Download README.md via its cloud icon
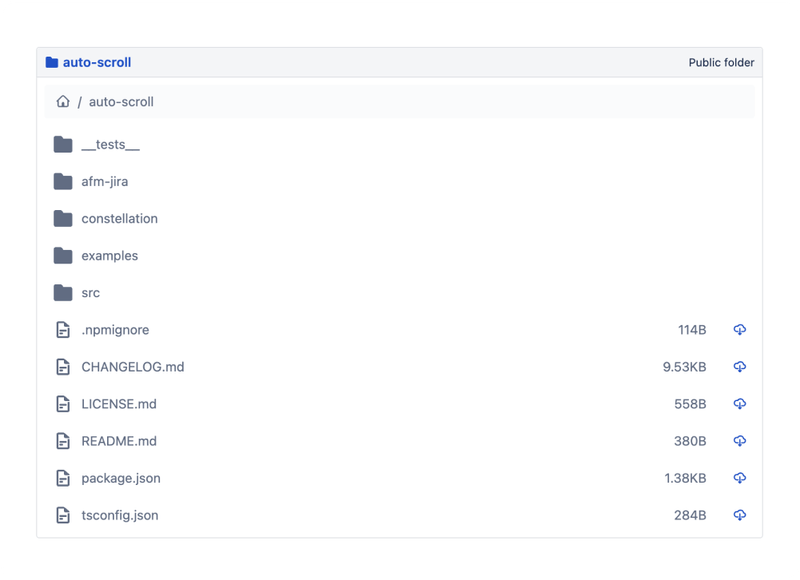This screenshot has height=580, width=800. click(x=738, y=441)
